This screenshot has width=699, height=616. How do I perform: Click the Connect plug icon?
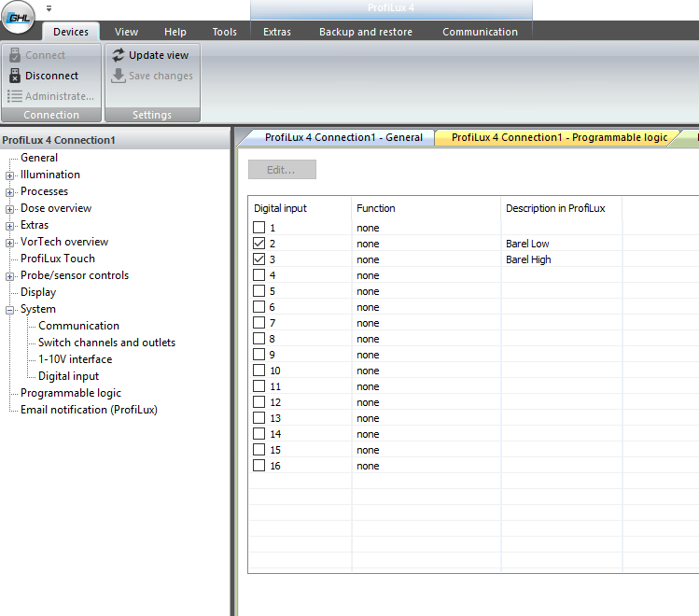(15, 55)
